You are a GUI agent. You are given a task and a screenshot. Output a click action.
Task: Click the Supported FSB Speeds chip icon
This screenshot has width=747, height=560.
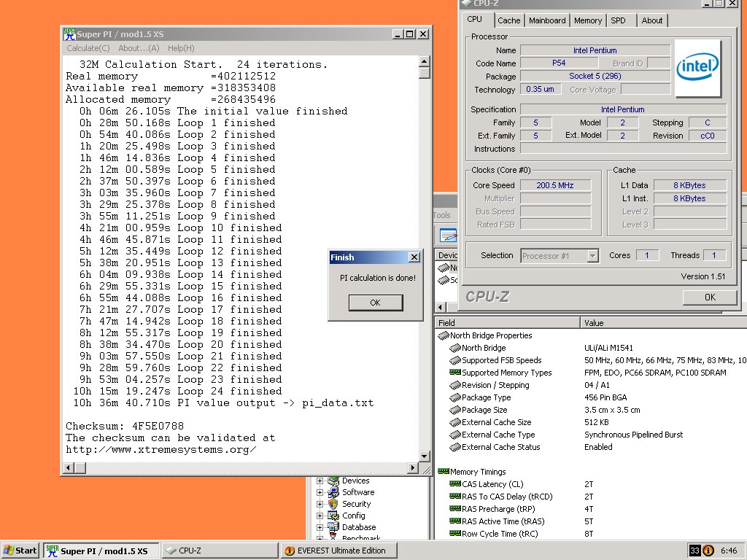(x=455, y=360)
